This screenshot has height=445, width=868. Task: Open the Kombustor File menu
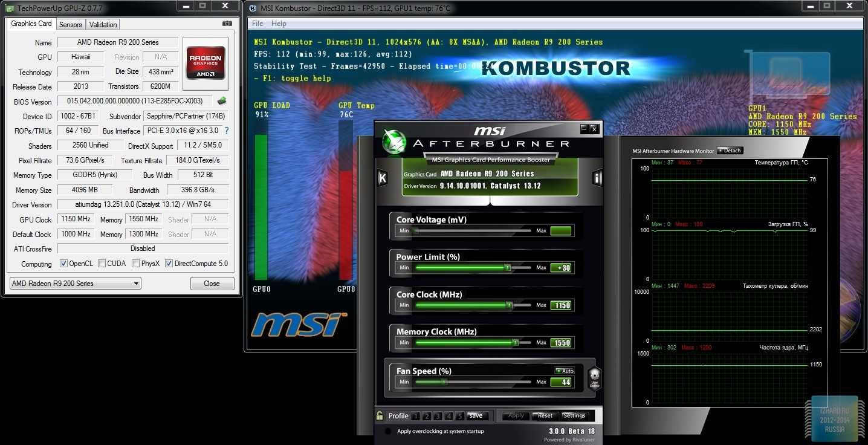(257, 24)
